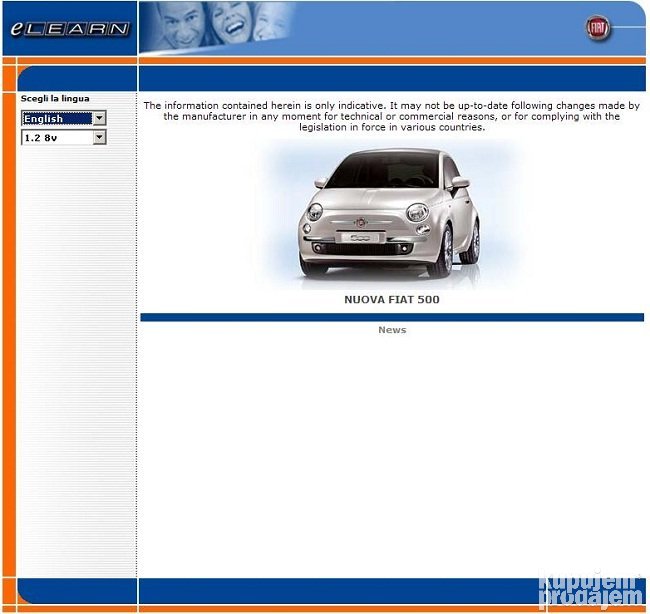Open the English language dropdown
The image size is (650, 614).
[x=58, y=119]
